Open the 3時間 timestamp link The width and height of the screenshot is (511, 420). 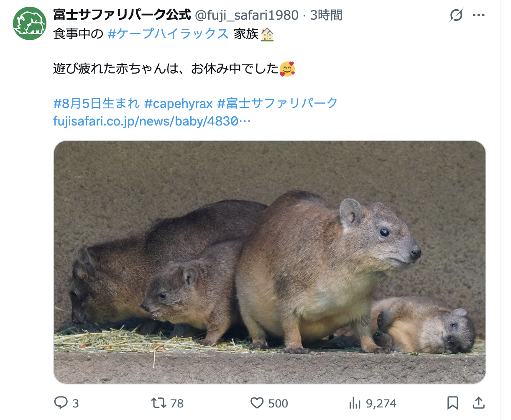pyautogui.click(x=326, y=15)
